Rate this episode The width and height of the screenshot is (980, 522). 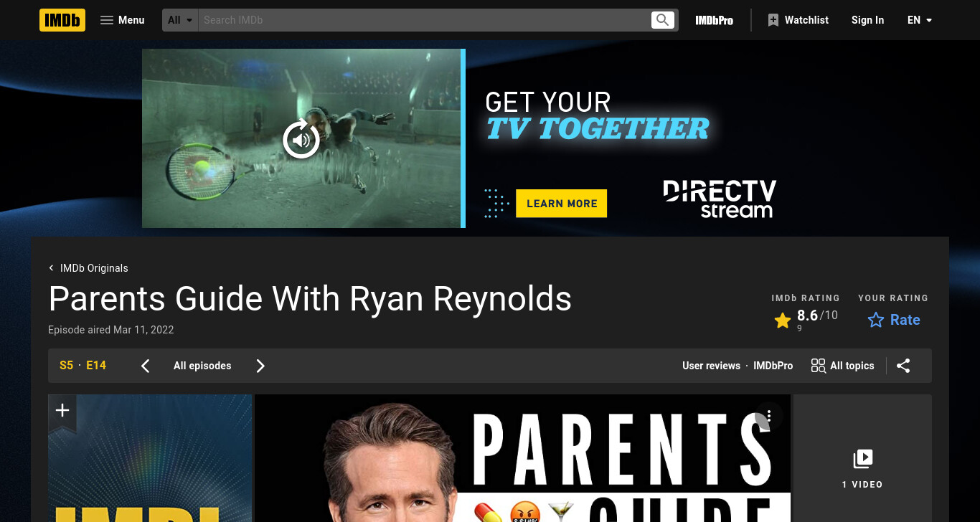point(894,320)
